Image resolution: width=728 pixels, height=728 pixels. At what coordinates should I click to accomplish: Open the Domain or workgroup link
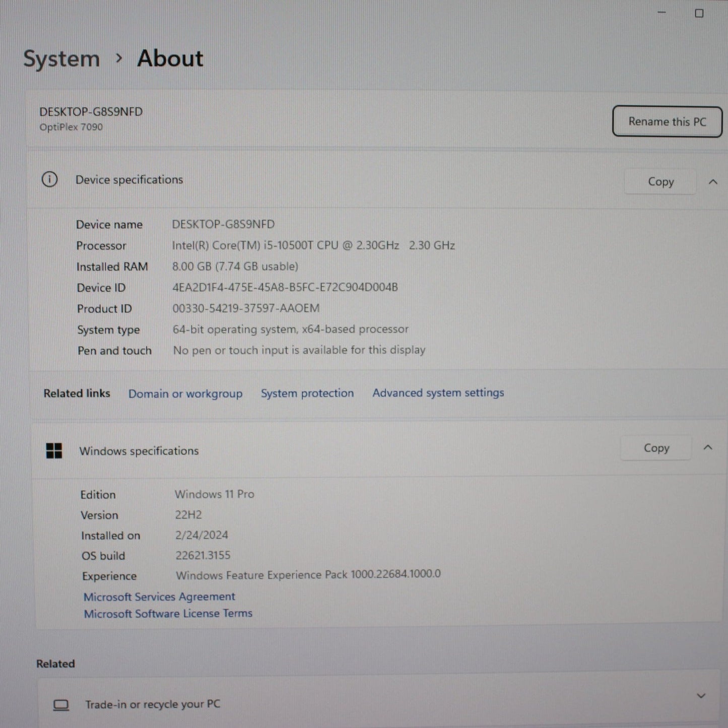pos(185,393)
